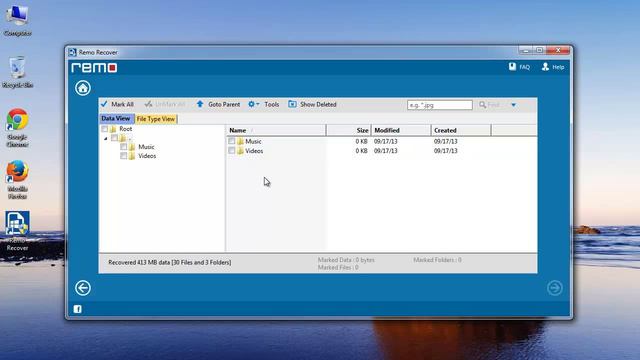
Task: Click the Root folder icon in tree
Action: [113, 129]
